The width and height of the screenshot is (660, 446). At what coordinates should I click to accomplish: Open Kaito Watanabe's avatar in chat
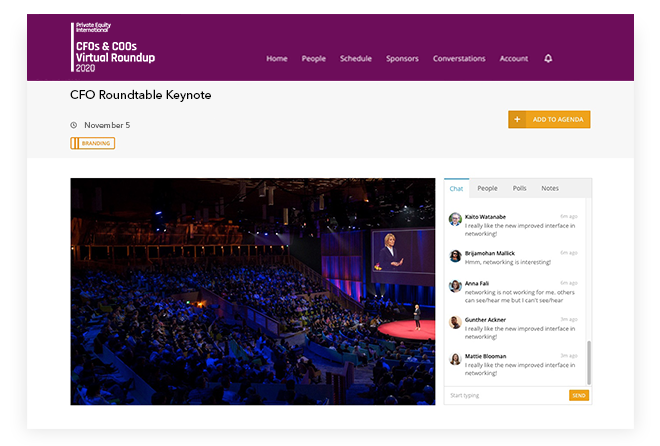tap(455, 219)
